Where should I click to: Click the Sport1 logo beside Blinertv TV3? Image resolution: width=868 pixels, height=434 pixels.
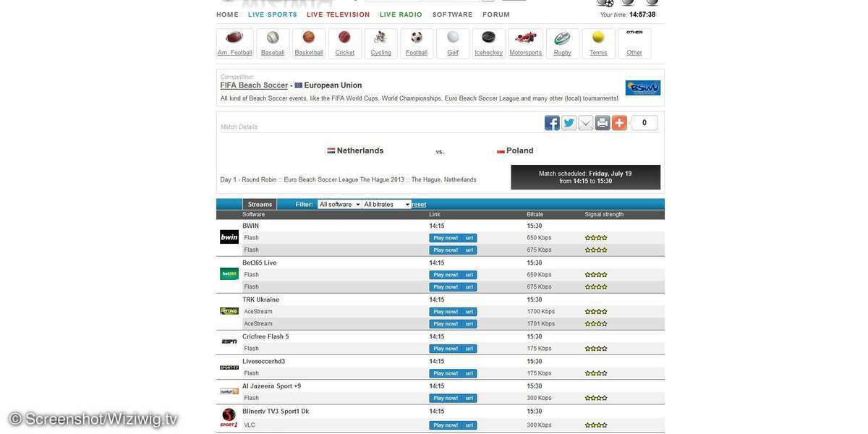tap(229, 418)
